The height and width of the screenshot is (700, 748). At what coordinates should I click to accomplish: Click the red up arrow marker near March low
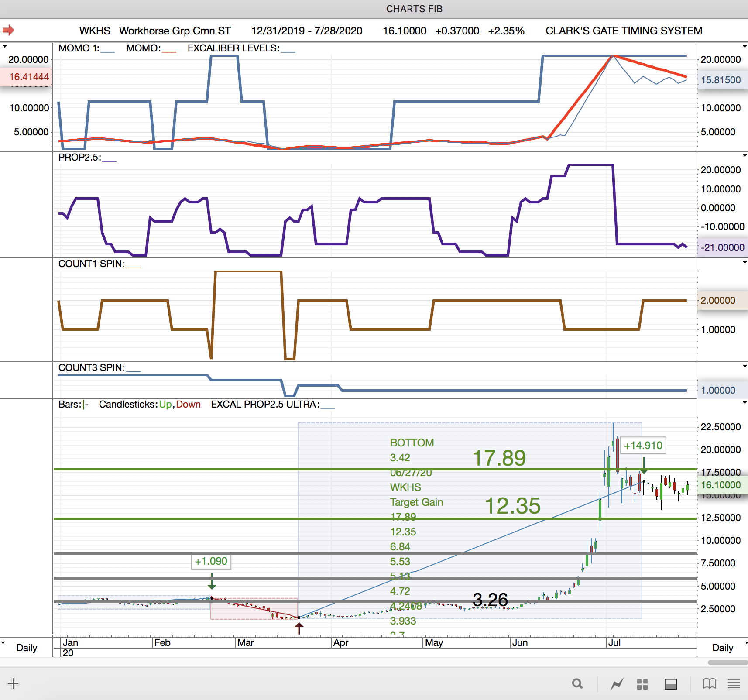coord(299,628)
